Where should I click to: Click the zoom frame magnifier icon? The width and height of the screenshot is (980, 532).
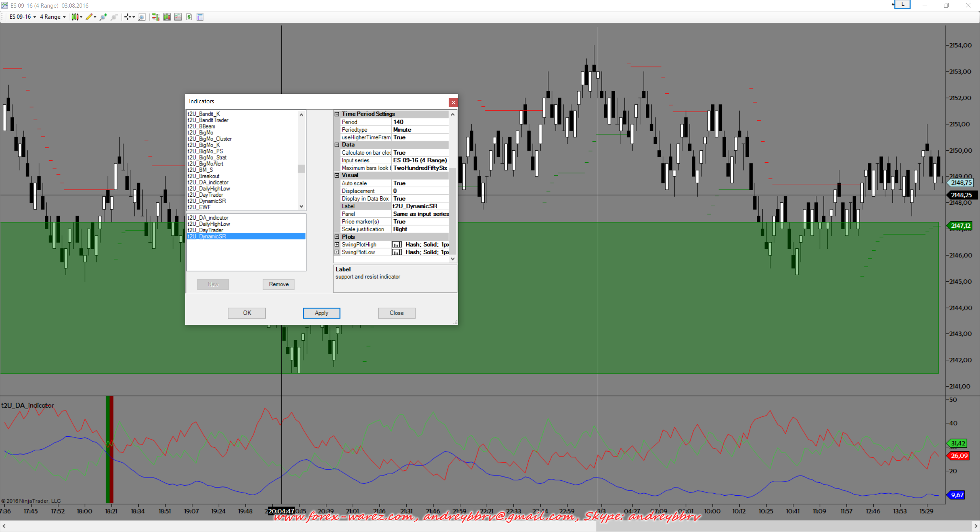click(x=142, y=17)
